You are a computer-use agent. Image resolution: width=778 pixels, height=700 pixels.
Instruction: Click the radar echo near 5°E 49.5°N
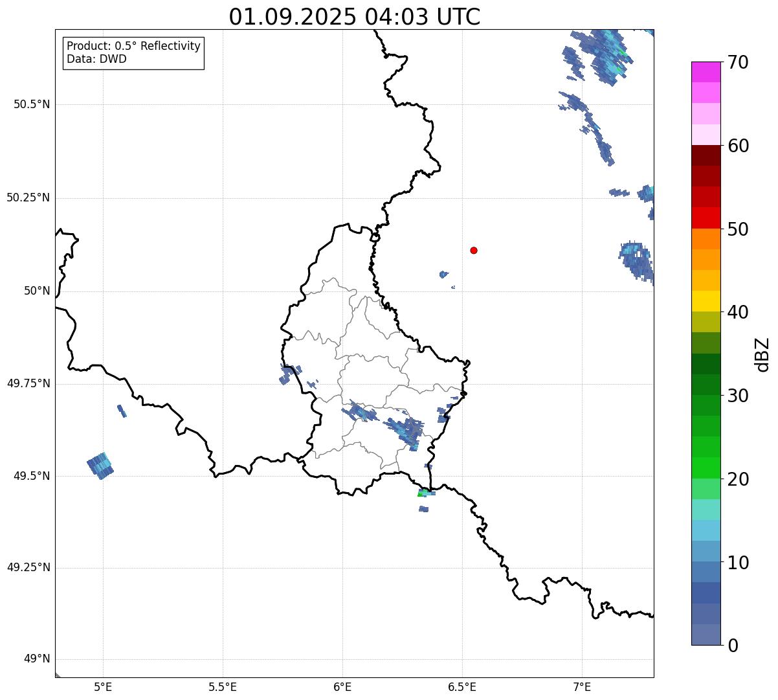tap(100, 466)
